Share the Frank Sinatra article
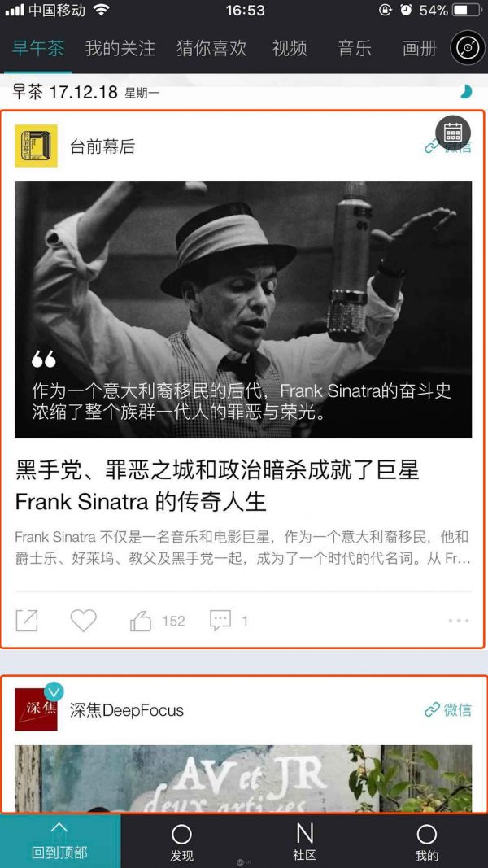The image size is (488, 868). (27, 621)
